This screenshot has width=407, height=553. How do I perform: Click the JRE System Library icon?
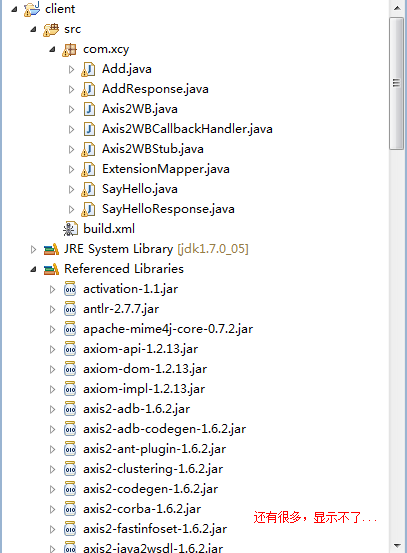[x=51, y=249]
